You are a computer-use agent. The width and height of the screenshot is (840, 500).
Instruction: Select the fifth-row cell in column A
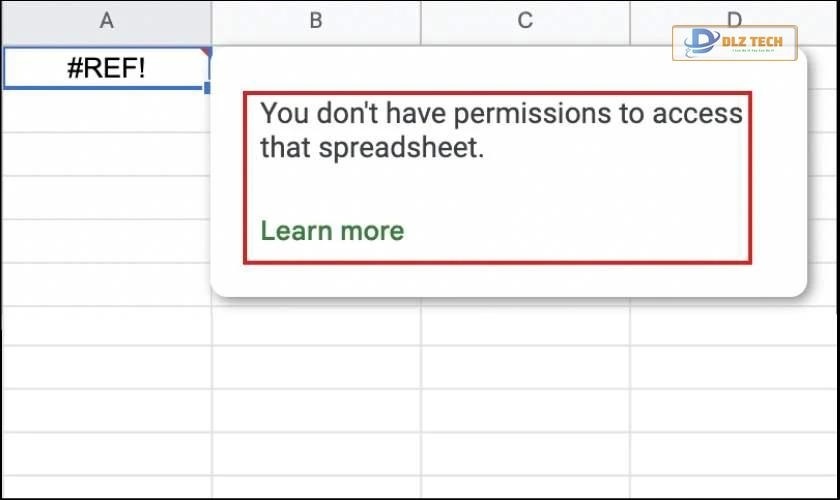pyautogui.click(x=105, y=242)
